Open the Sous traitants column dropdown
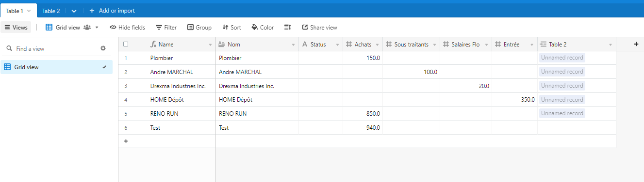 pos(435,45)
